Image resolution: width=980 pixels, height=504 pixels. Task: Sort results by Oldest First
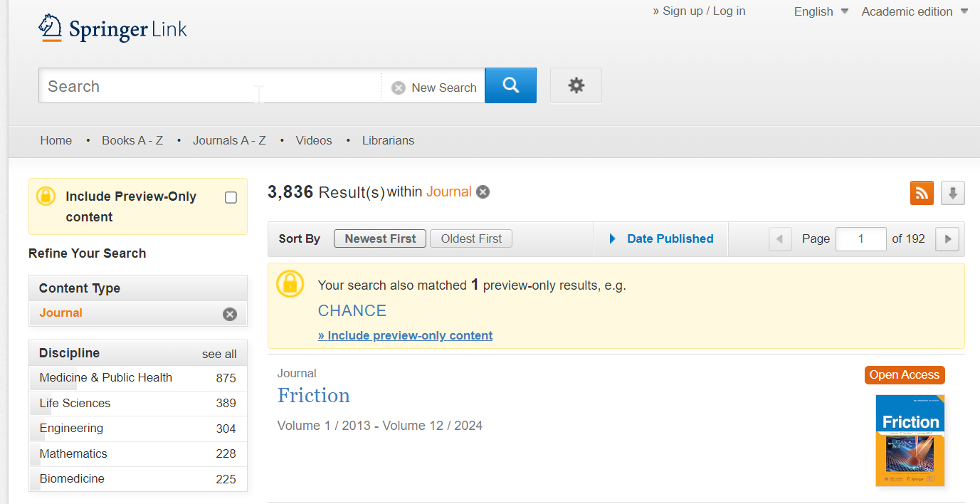point(471,238)
